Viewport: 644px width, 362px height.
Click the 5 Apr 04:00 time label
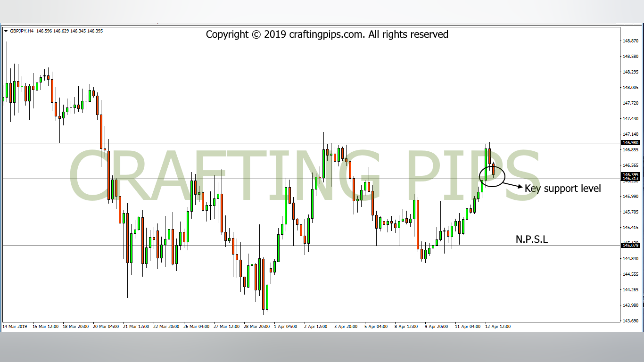(376, 327)
